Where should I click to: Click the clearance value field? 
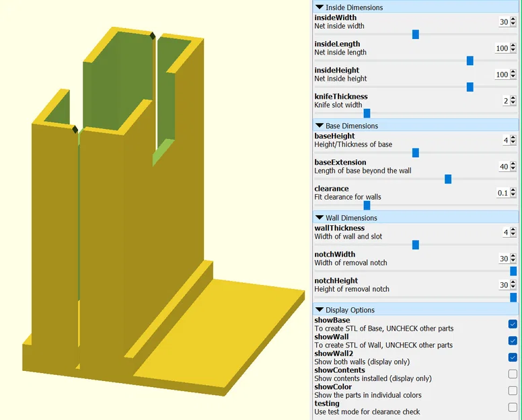click(502, 193)
